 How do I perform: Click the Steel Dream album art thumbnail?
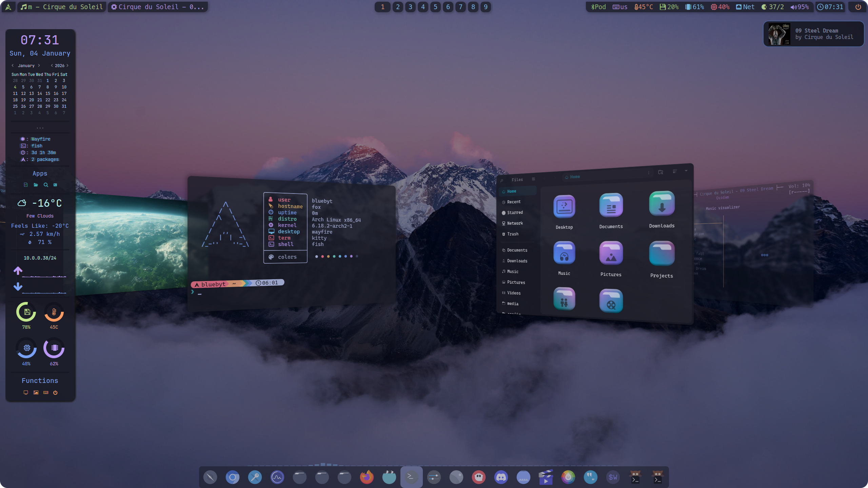(x=779, y=34)
